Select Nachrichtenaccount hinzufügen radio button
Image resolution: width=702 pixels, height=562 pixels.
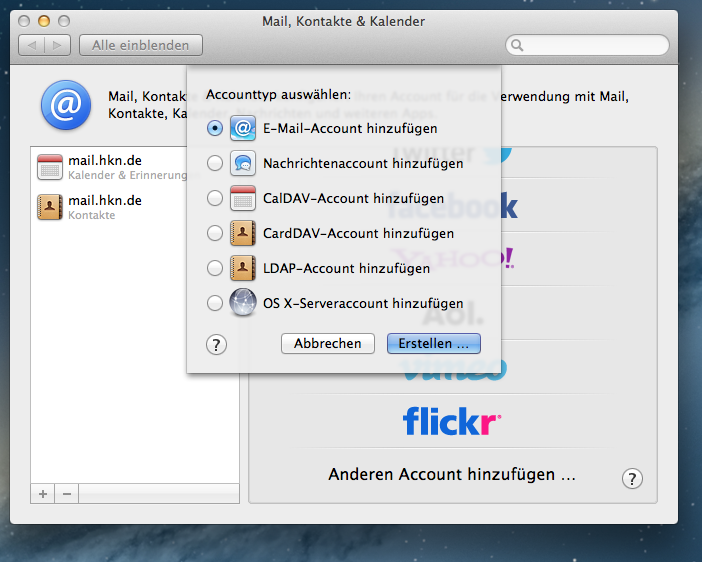click(x=214, y=163)
